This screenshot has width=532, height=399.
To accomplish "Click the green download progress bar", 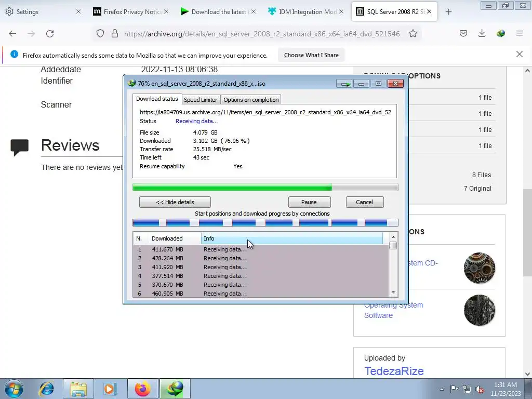I will (265, 187).
